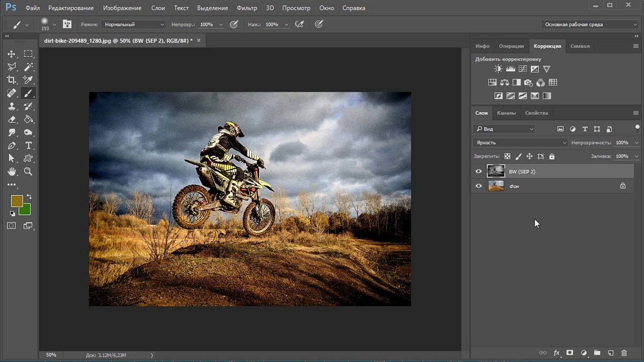Viewport: 644px width, 362px height.
Task: Select the Custom Shape tool
Action: pos(28,159)
